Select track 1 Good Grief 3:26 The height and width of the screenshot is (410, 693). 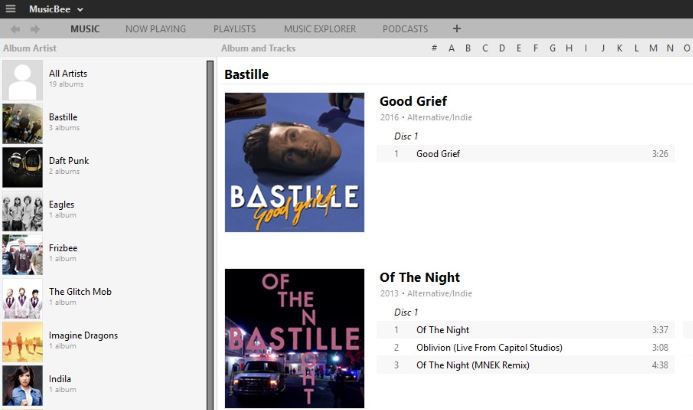tap(525, 154)
